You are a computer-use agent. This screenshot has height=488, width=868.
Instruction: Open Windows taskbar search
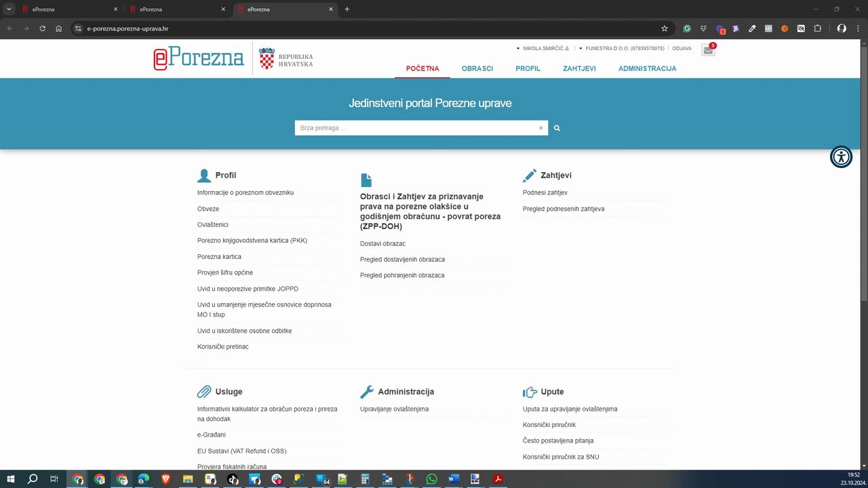pyautogui.click(x=33, y=479)
